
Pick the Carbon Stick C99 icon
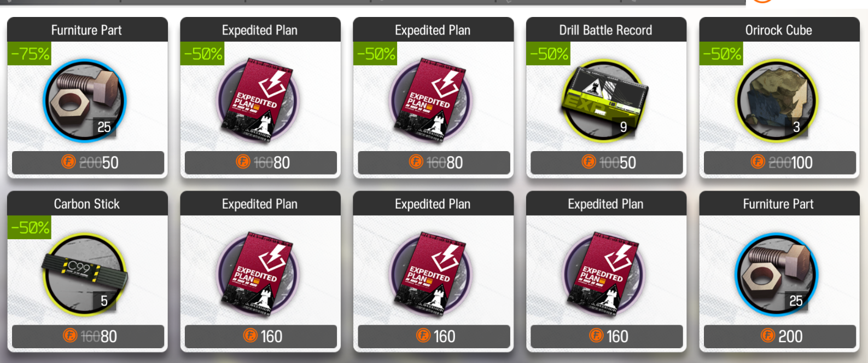(x=85, y=274)
